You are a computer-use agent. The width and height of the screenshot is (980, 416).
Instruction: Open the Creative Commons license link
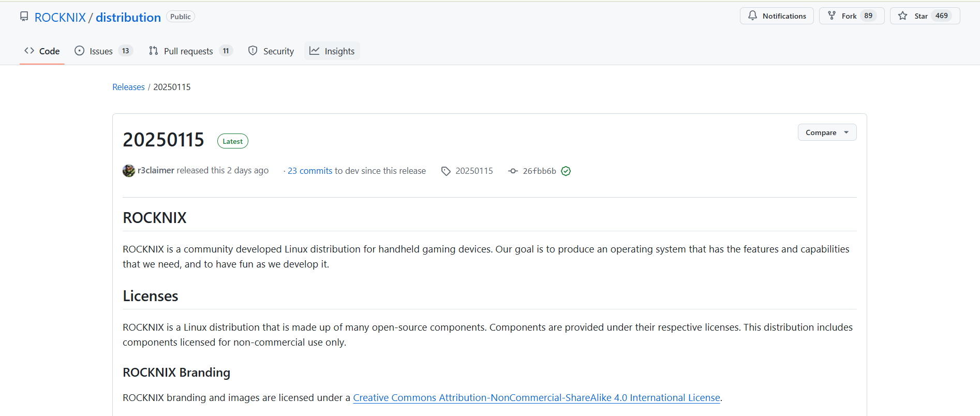pyautogui.click(x=536, y=398)
